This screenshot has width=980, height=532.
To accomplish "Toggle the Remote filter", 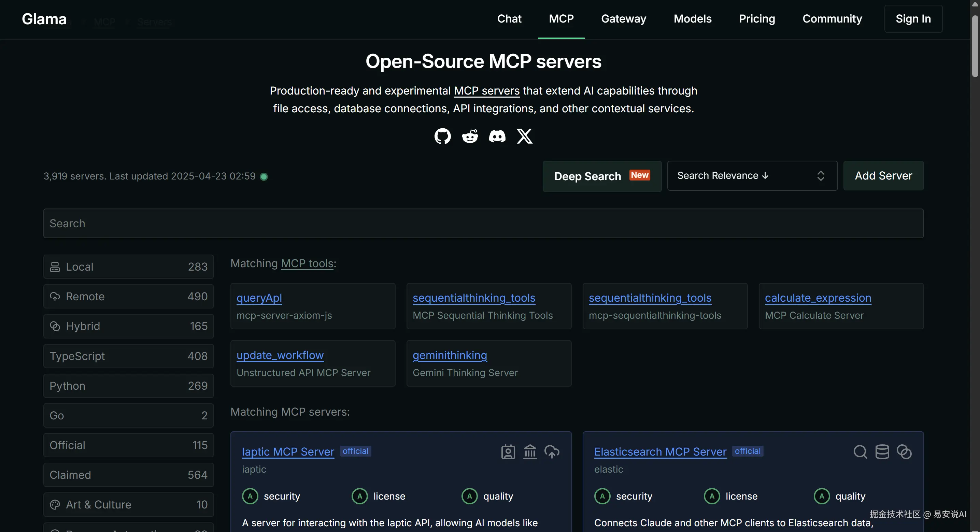I will [129, 296].
